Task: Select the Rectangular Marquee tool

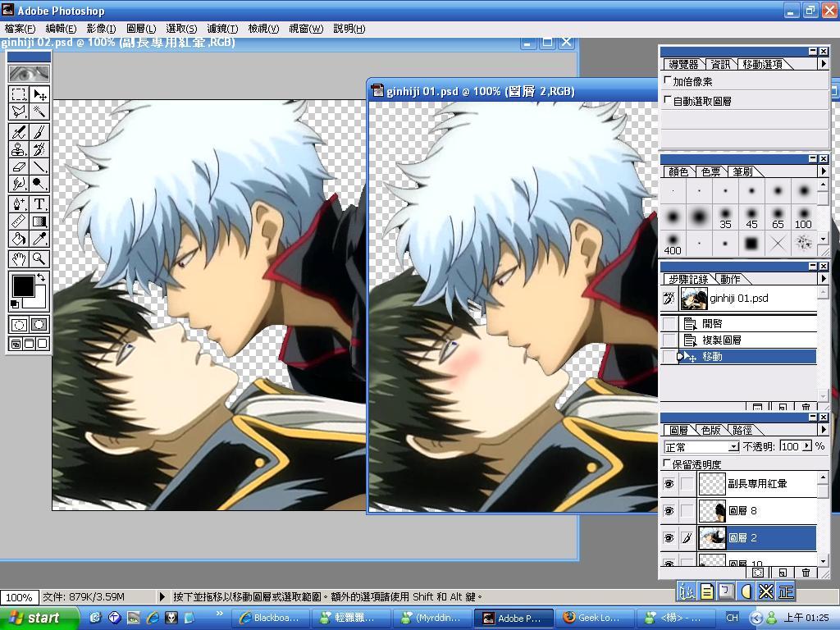Action: pos(19,94)
